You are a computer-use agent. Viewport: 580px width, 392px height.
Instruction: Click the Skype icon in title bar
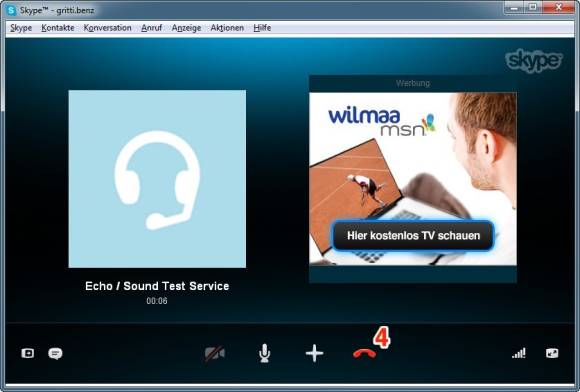click(x=11, y=10)
